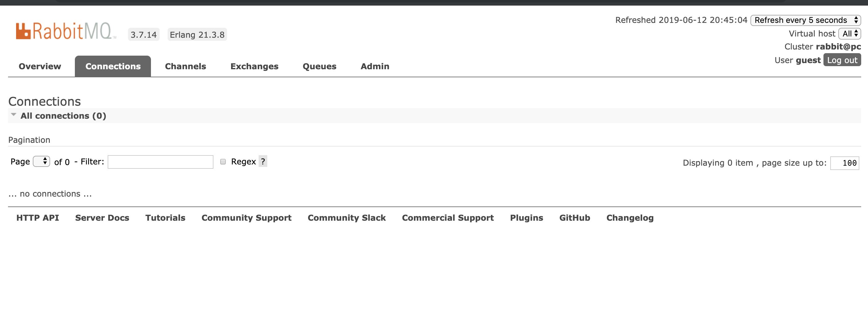Click the cluster name rabbit@pc
The width and height of the screenshot is (868, 327).
[838, 47]
